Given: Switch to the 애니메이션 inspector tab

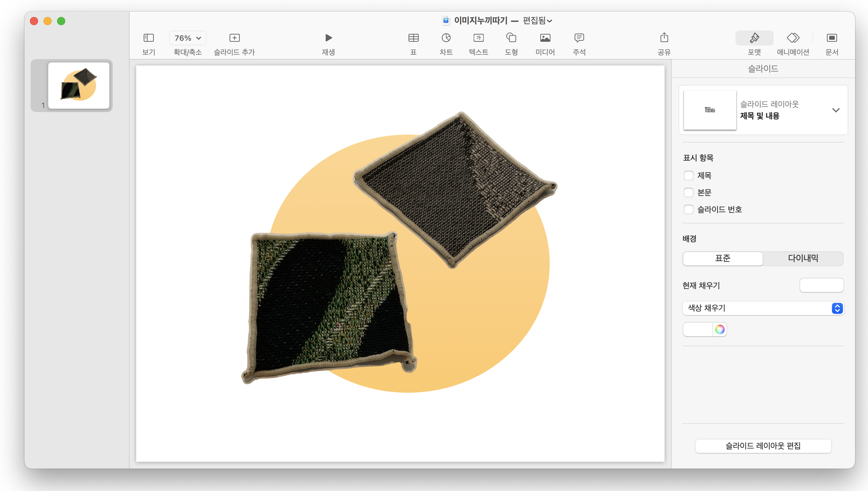Looking at the screenshot, I should [x=793, y=38].
